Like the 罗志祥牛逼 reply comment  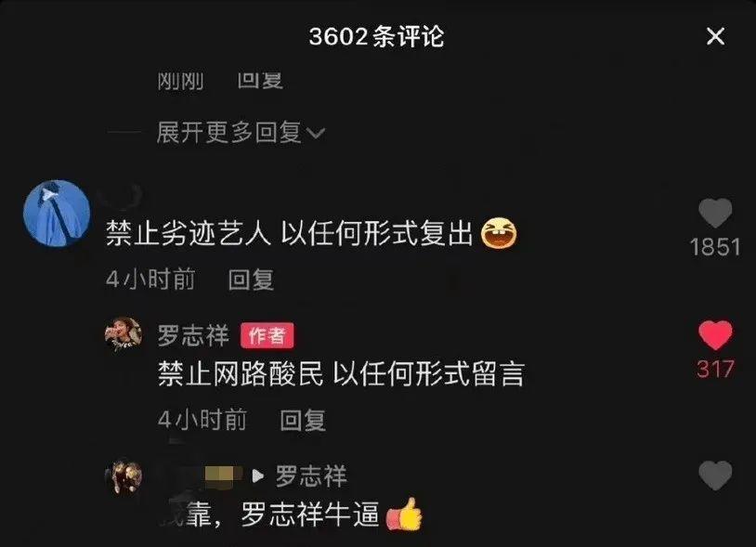715,475
